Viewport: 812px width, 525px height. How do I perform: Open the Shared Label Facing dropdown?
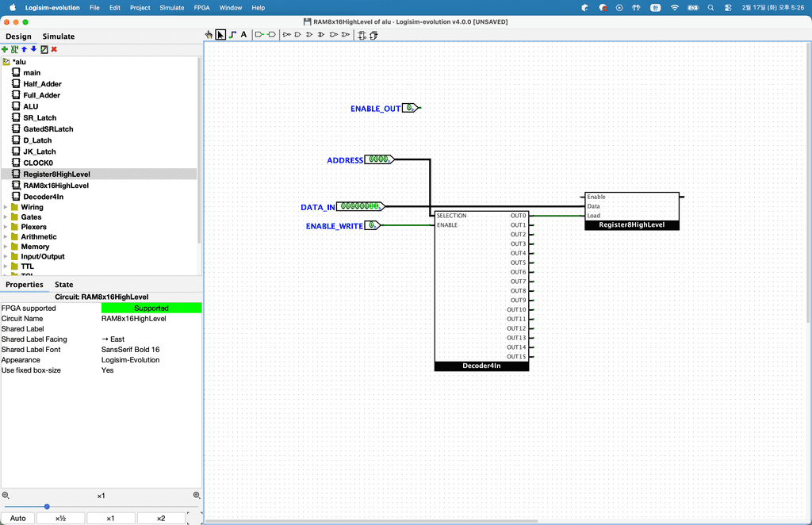coord(151,339)
